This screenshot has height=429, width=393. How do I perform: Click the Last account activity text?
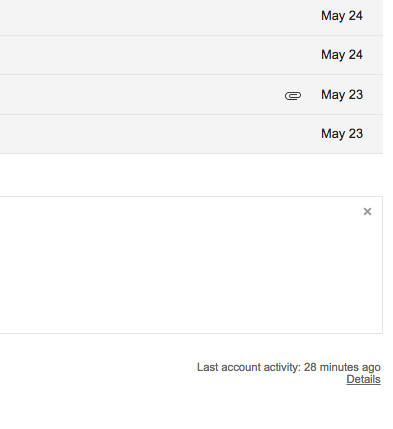(x=249, y=367)
